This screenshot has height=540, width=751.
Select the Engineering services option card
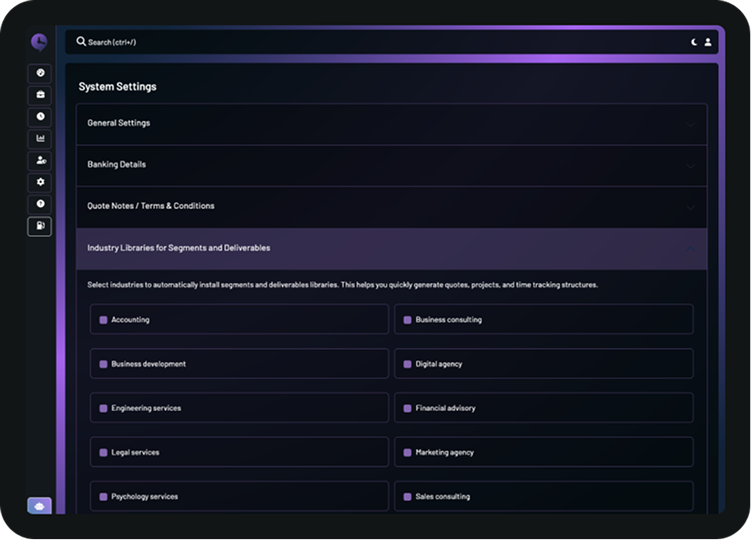[239, 408]
